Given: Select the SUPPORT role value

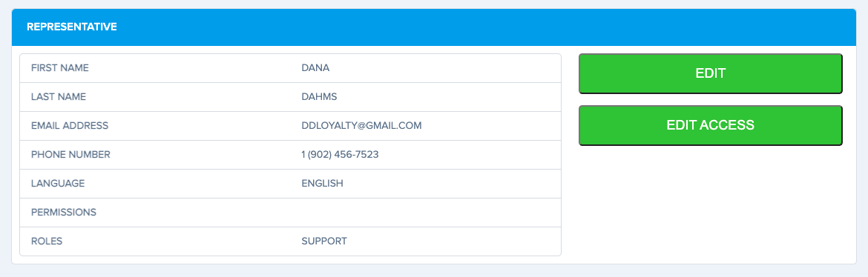Looking at the screenshot, I should (324, 241).
